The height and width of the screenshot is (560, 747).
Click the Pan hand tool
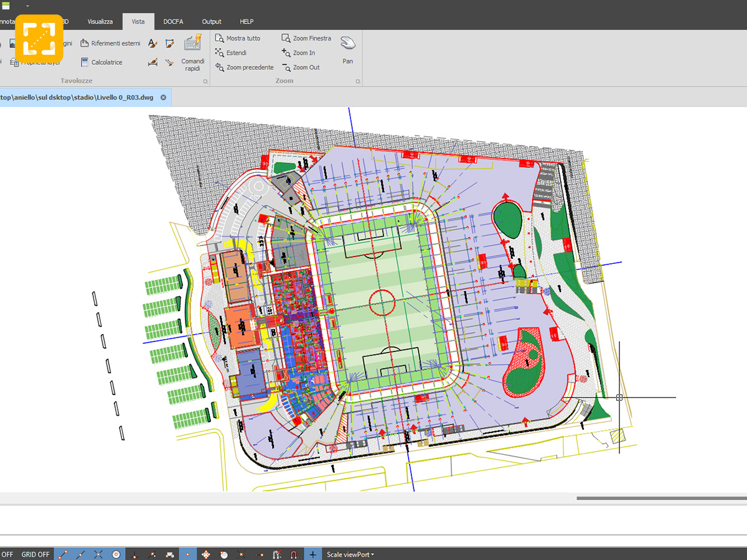347,49
